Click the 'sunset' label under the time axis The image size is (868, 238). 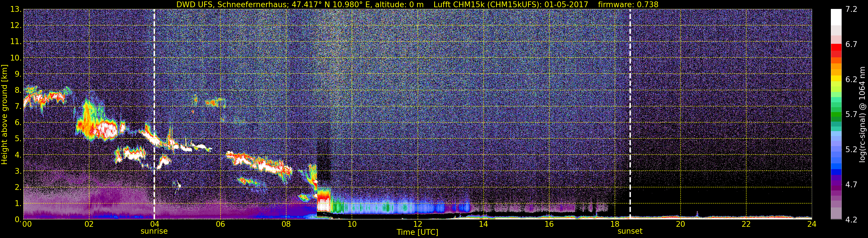coord(630,231)
